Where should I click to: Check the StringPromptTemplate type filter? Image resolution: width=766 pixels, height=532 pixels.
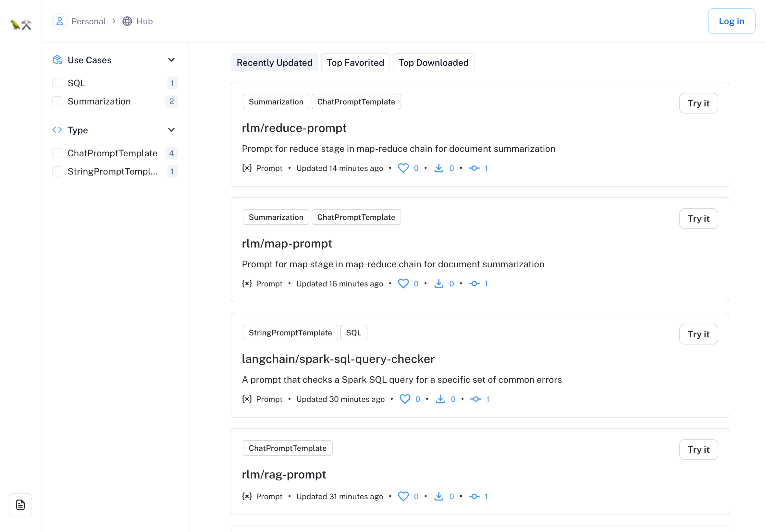click(57, 171)
